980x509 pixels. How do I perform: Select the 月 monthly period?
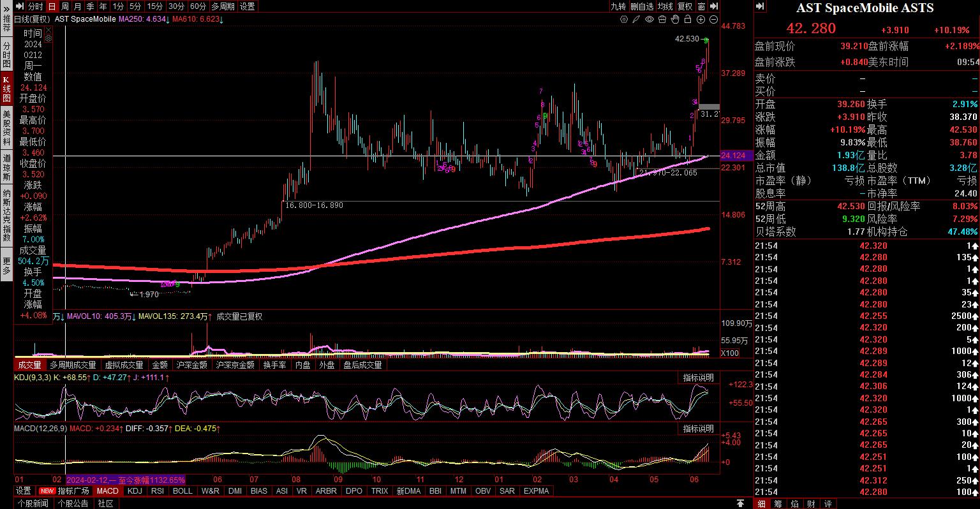coord(78,6)
